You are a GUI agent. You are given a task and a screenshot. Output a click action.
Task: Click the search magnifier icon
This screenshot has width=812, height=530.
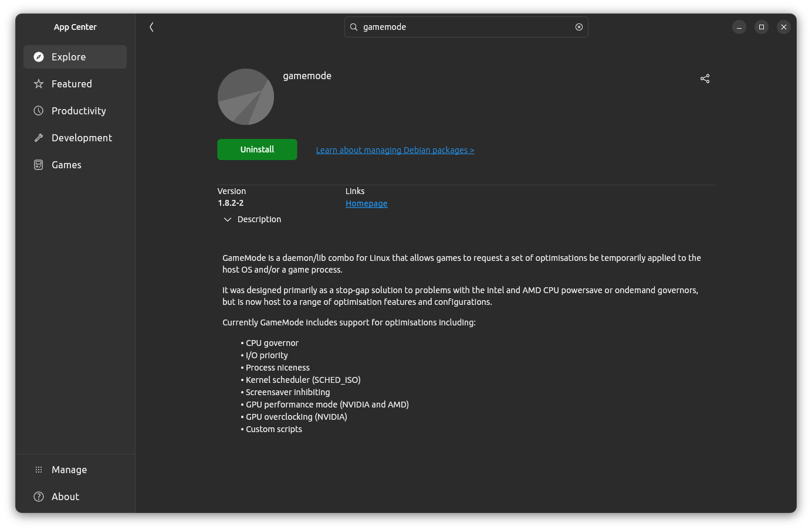[x=353, y=27]
